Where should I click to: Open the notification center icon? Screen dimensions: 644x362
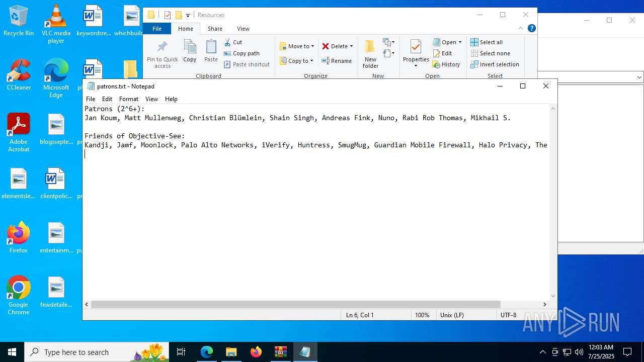(627, 352)
